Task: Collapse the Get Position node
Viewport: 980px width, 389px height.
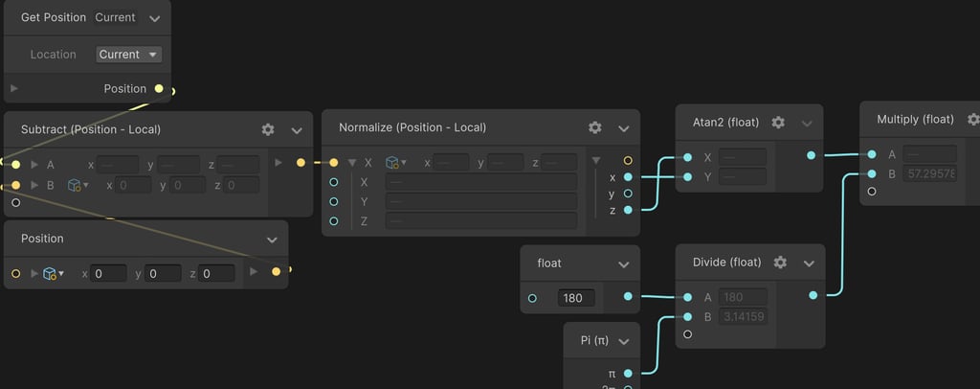Action: 155,18
